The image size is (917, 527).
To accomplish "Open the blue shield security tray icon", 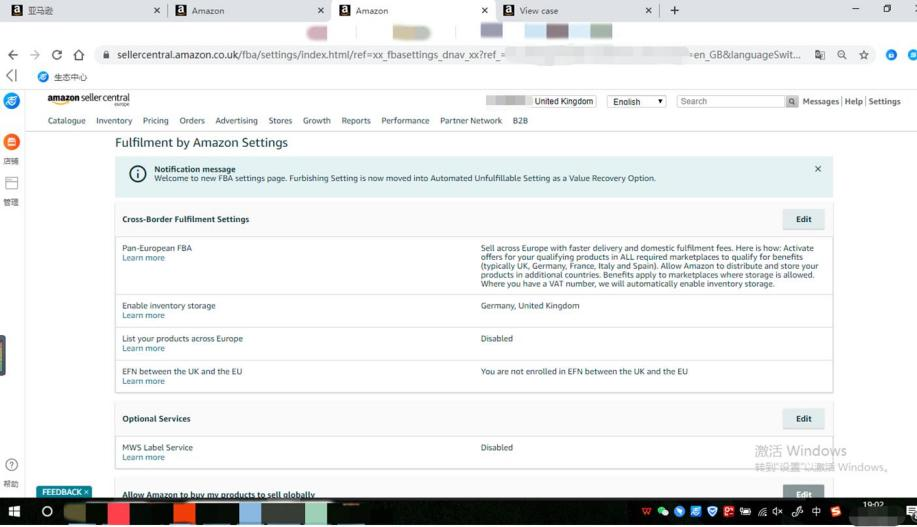I will [712, 512].
